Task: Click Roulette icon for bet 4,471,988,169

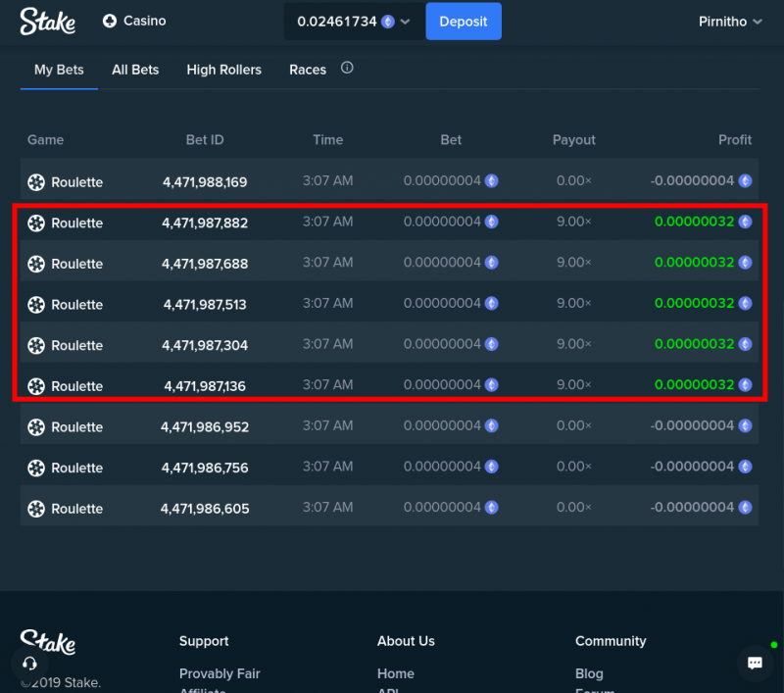Action: pyautogui.click(x=36, y=182)
